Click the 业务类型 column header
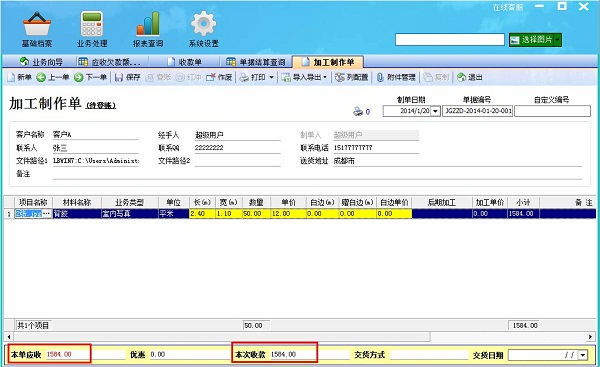This screenshot has width=600, height=367. coord(130,202)
